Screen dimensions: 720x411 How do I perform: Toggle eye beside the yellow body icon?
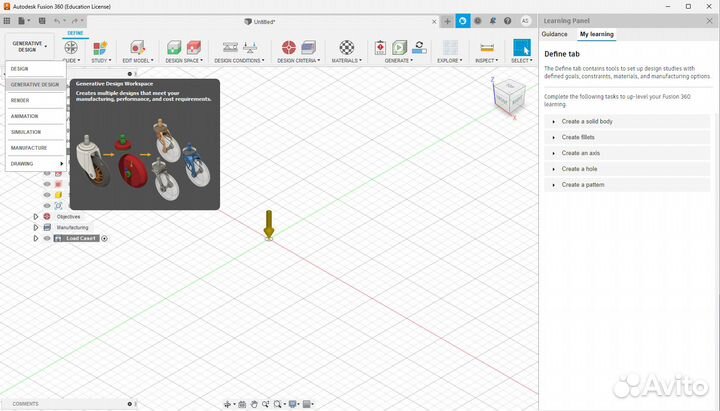click(47, 195)
